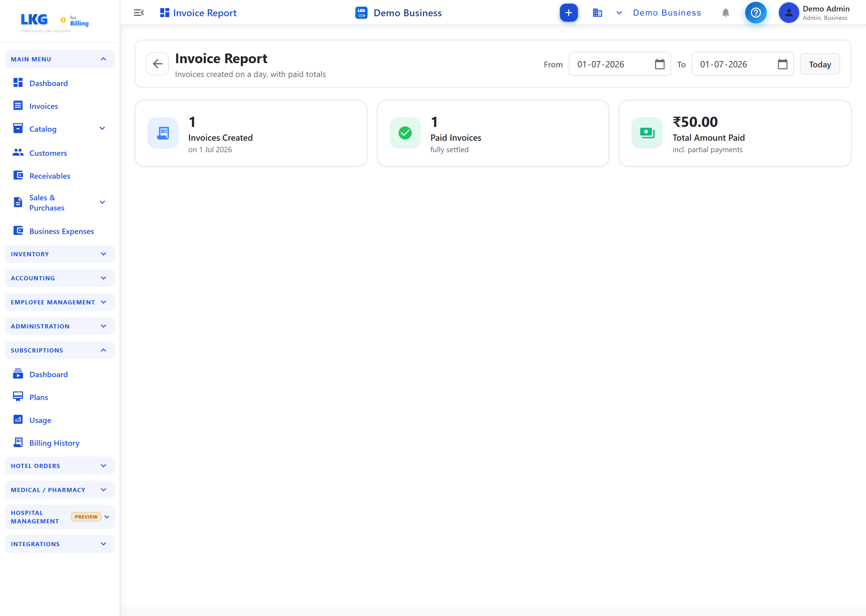Expand the Accounting section
866x616 pixels.
coord(60,278)
